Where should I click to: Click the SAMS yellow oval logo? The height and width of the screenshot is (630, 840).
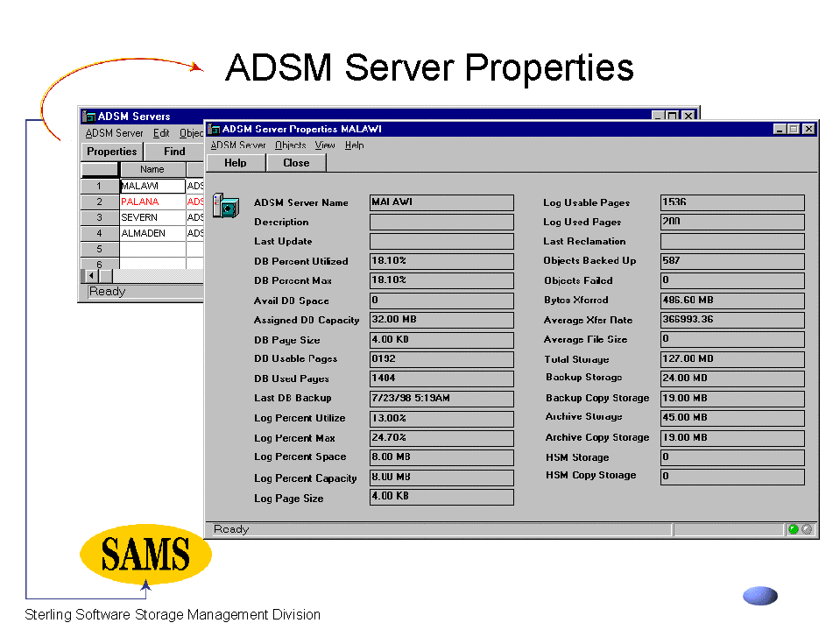(x=145, y=554)
